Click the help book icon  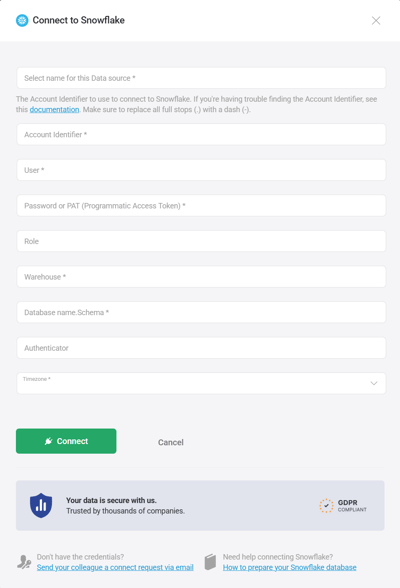tap(210, 562)
